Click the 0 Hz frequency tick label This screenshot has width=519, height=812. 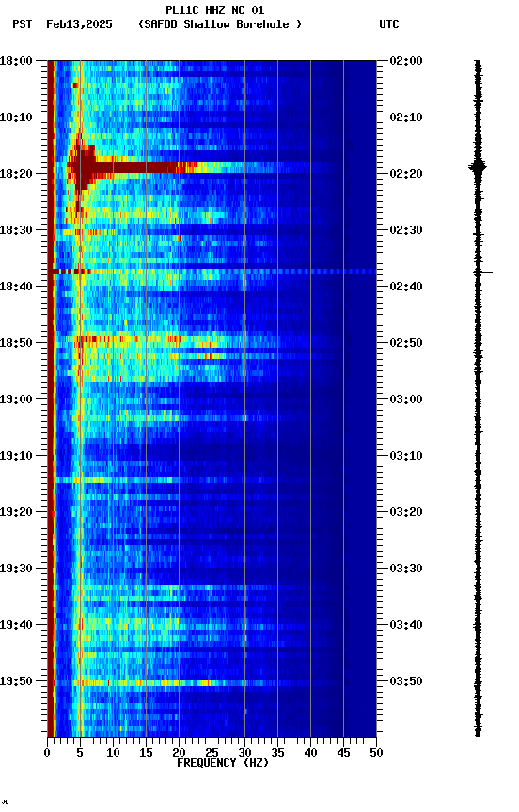47,753
